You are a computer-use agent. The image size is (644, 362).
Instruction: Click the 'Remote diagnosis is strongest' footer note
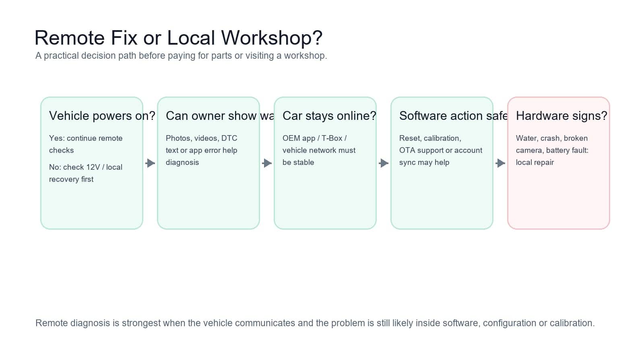315,323
